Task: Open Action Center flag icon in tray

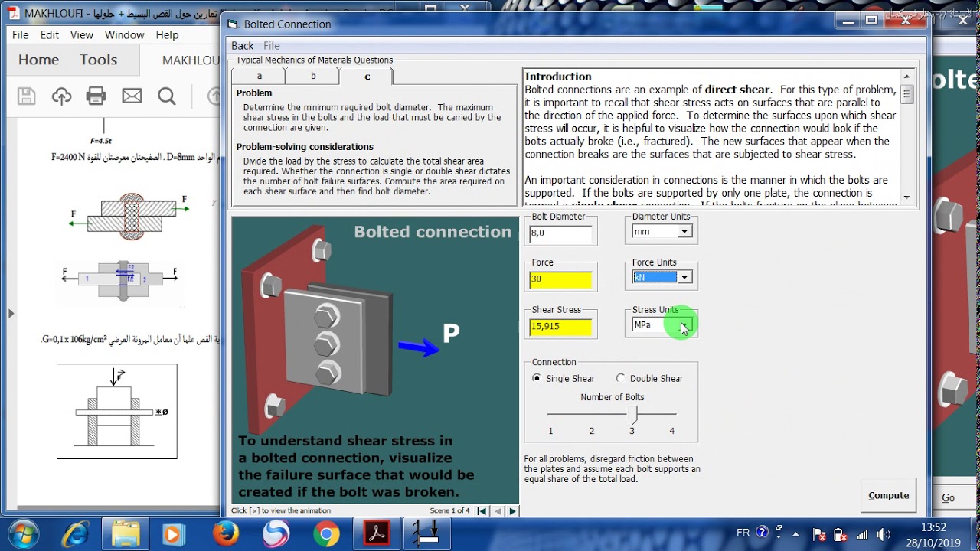Action: coord(818,534)
